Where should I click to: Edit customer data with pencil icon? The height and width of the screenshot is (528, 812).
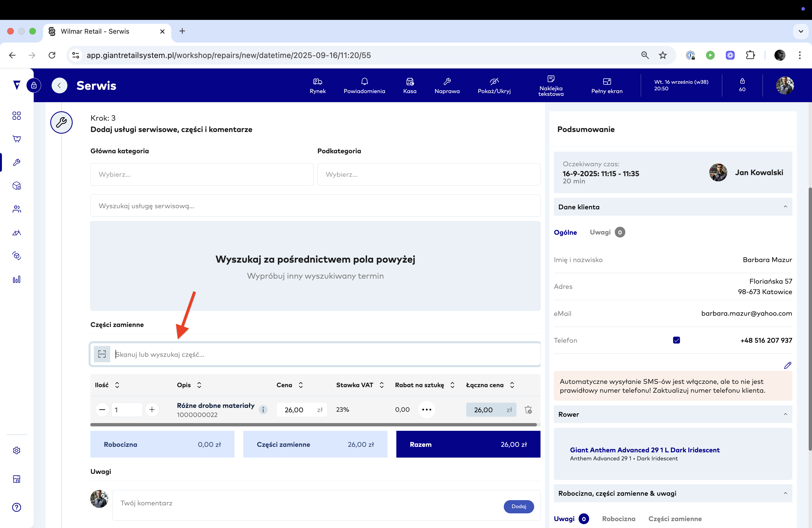tap(787, 365)
